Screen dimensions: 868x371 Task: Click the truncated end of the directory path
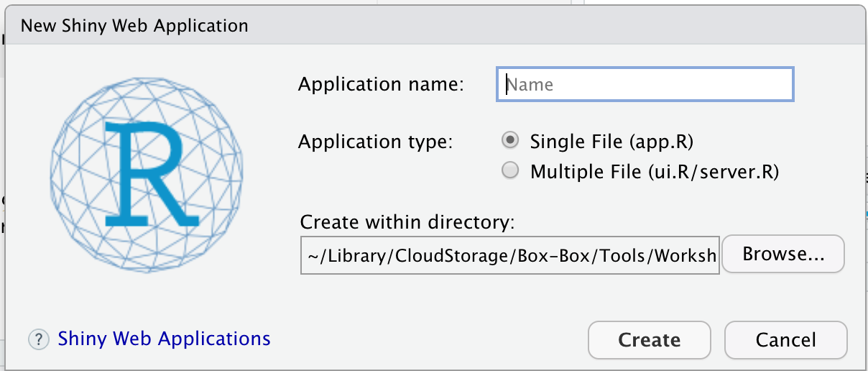pos(688,256)
